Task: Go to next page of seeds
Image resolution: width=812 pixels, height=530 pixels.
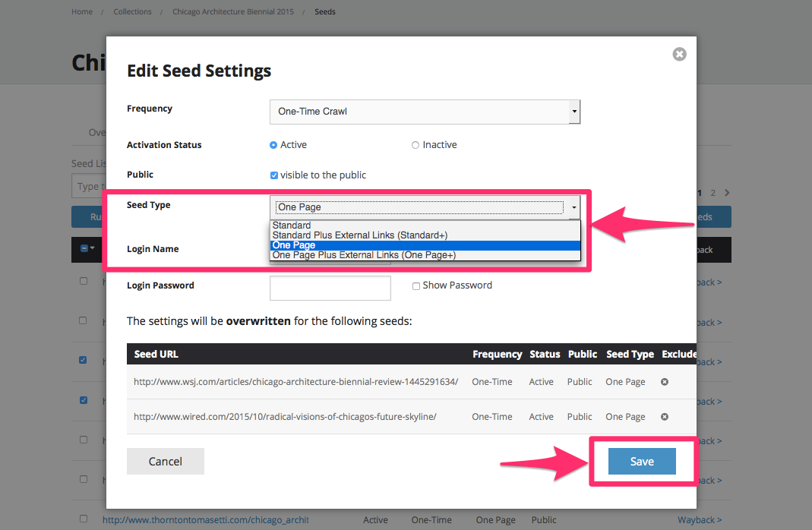Action: (727, 193)
